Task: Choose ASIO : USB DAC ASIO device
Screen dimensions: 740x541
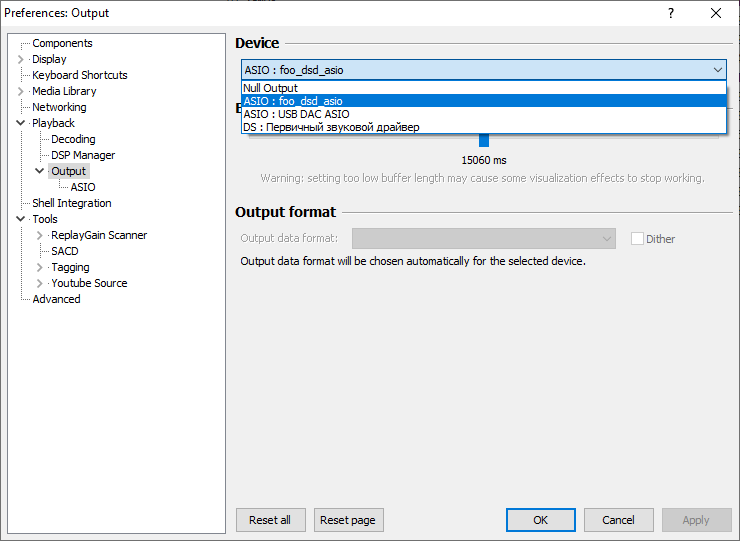Action: click(484, 114)
